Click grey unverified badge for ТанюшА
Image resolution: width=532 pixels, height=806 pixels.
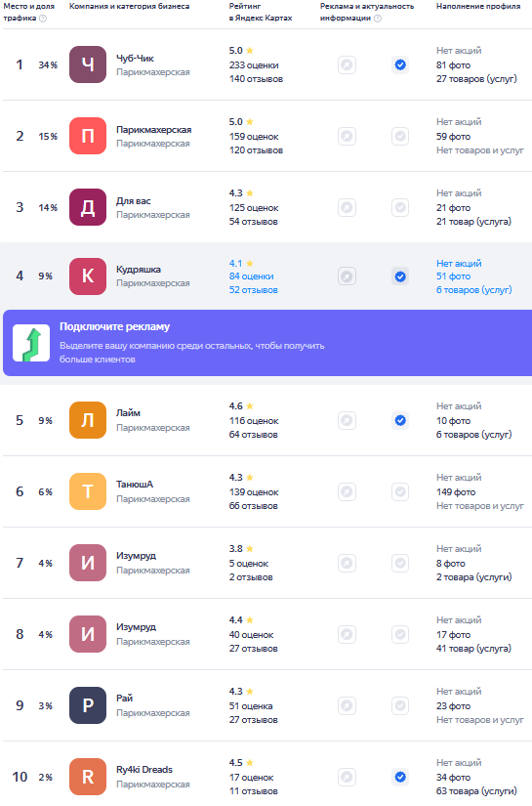tap(400, 492)
